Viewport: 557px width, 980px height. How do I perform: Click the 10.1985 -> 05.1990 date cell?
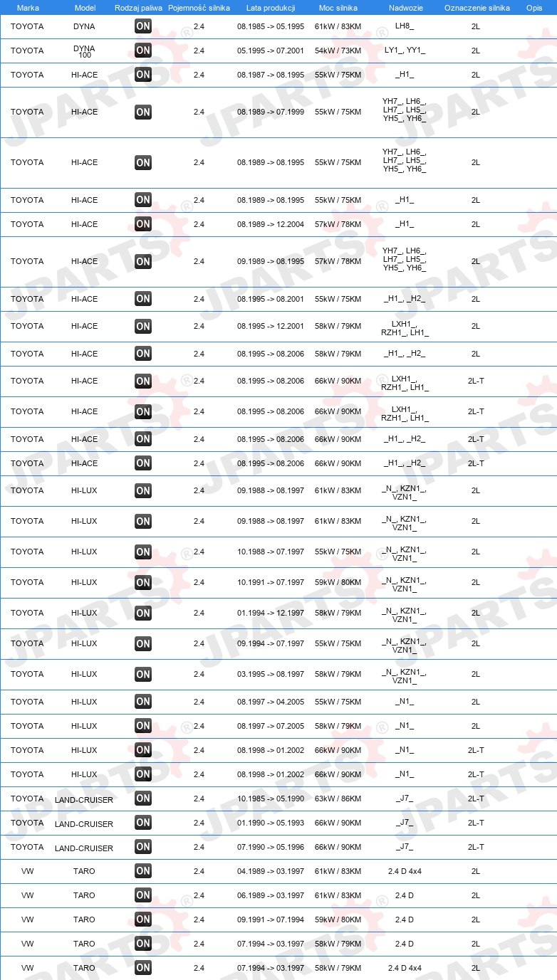(x=271, y=799)
